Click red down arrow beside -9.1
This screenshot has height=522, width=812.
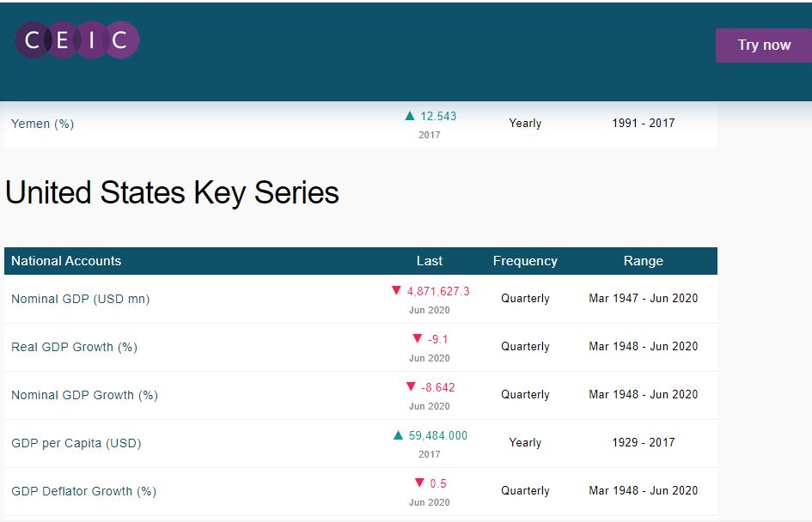coord(418,339)
